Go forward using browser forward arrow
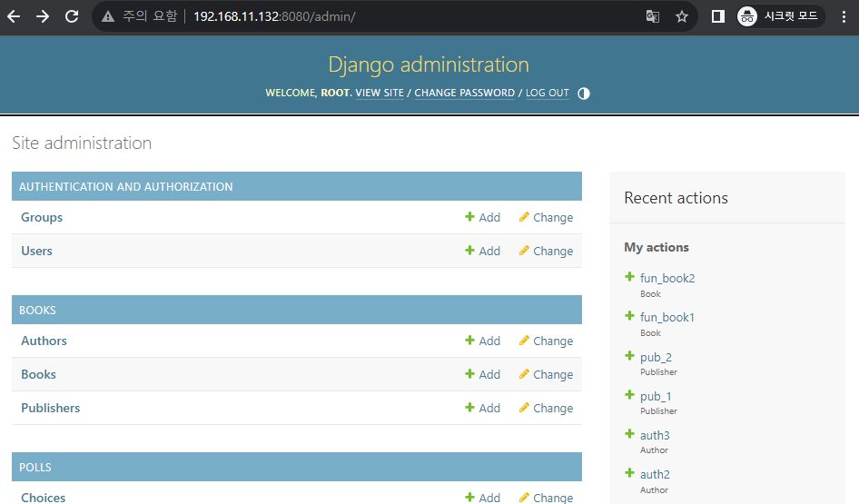The height and width of the screenshot is (504, 859). 42,16
